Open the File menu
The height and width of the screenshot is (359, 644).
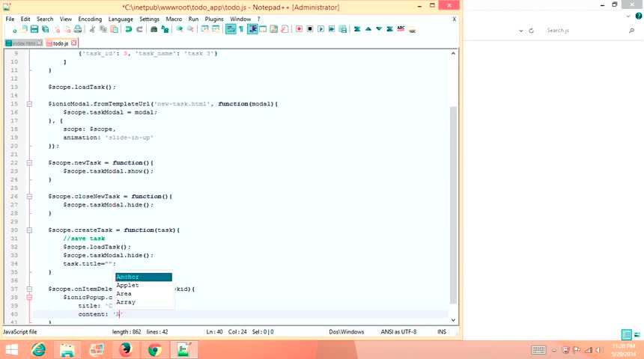(10, 19)
